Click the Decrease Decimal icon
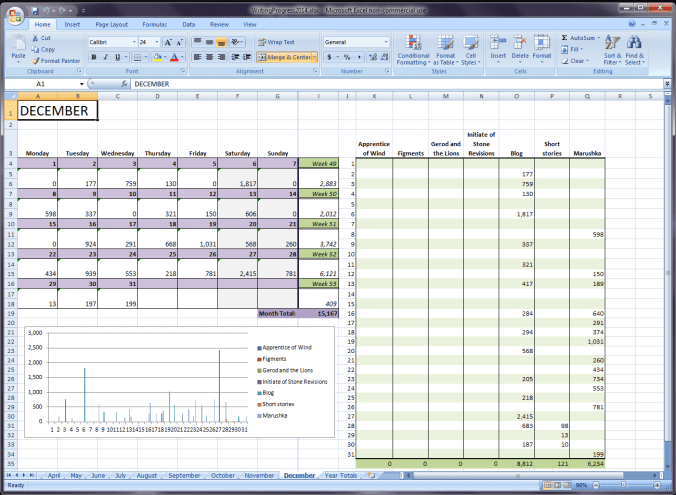The width and height of the screenshot is (676, 495). (x=385, y=57)
